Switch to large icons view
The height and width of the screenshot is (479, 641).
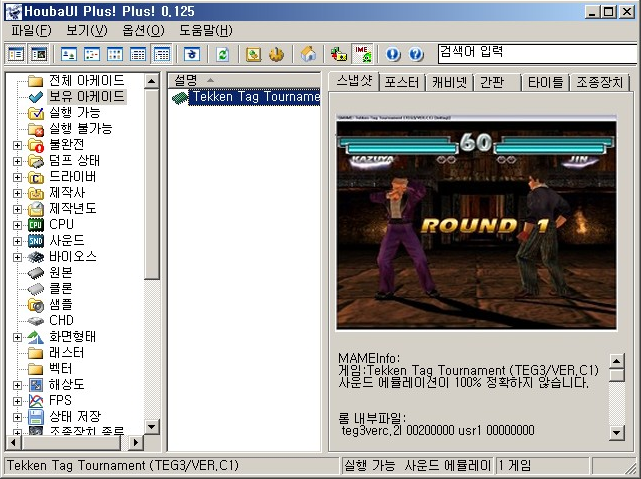click(69, 54)
